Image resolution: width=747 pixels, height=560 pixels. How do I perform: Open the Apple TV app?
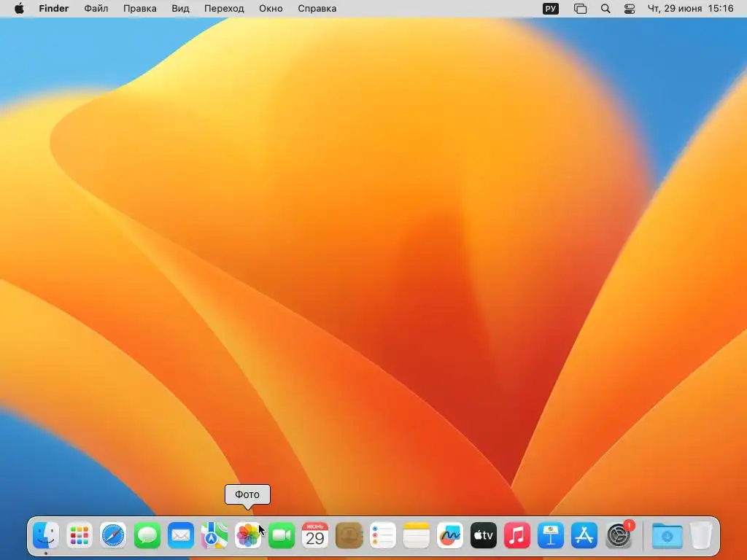(484, 536)
